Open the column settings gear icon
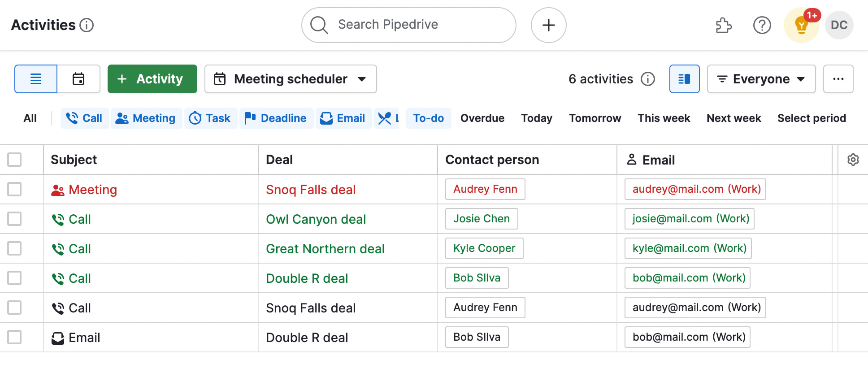 (x=853, y=160)
